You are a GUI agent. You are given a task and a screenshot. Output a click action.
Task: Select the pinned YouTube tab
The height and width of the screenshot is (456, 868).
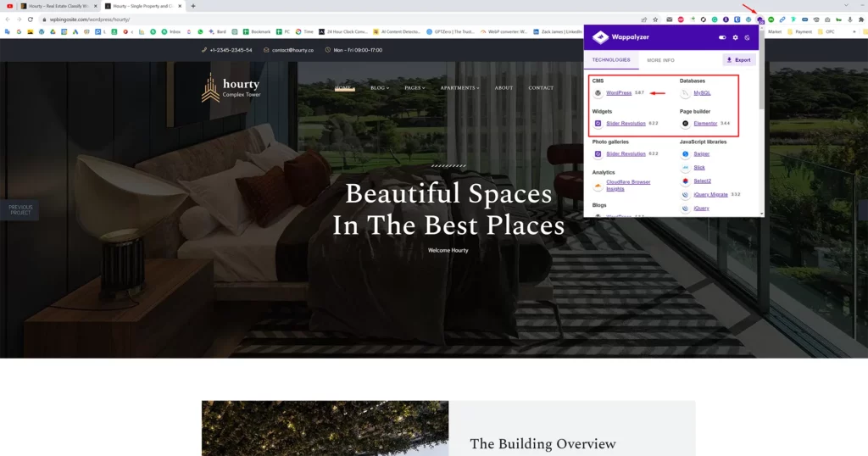pyautogui.click(x=9, y=6)
